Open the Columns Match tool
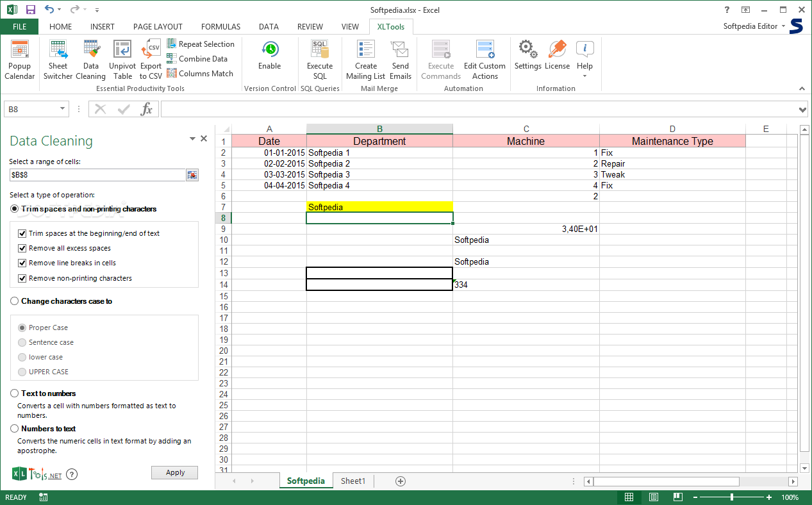812x505 pixels. pyautogui.click(x=200, y=74)
